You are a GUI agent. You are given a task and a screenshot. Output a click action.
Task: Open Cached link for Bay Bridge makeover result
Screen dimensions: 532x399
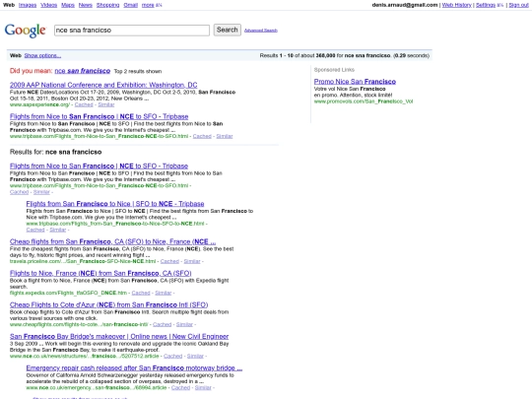click(x=173, y=356)
